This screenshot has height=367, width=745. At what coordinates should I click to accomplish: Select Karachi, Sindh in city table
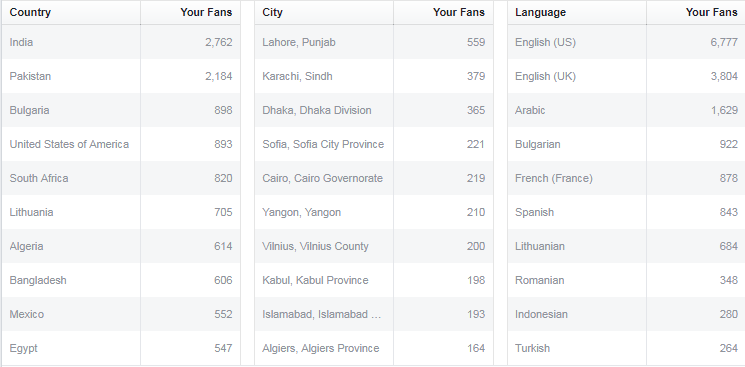click(297, 76)
